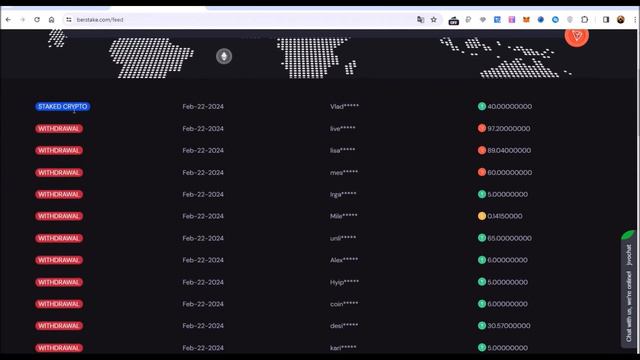Reload the current page
The width and height of the screenshot is (640, 360).
(x=37, y=20)
